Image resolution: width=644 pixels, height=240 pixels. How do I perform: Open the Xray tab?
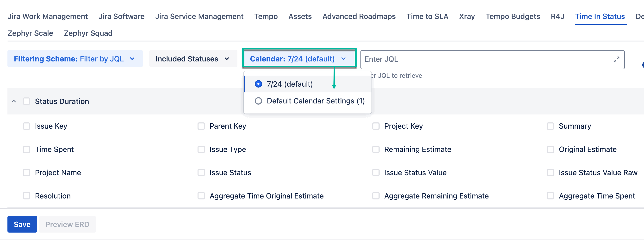[x=467, y=16]
